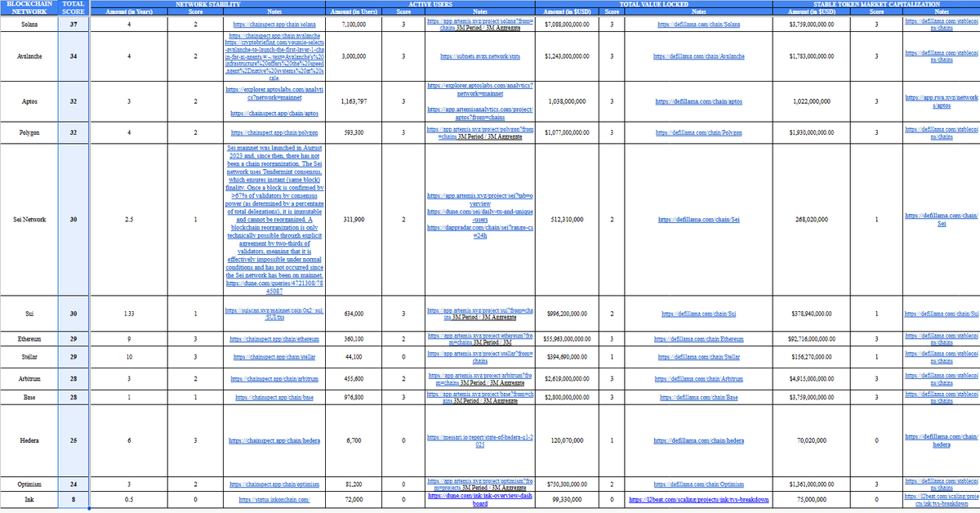980x513 pixels.
Task: Select the active users cell 311,900
Action: [x=354, y=219]
